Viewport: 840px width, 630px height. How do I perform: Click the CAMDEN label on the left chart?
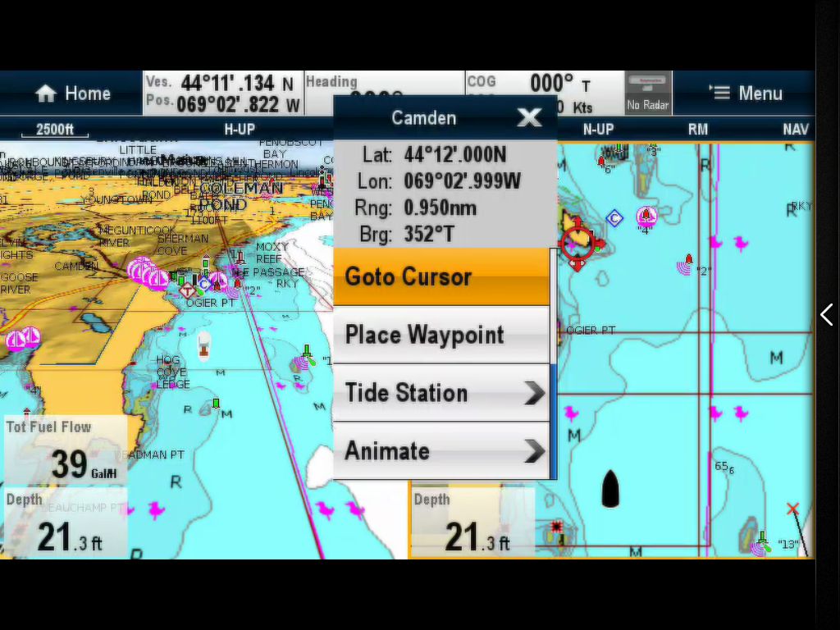(76, 267)
